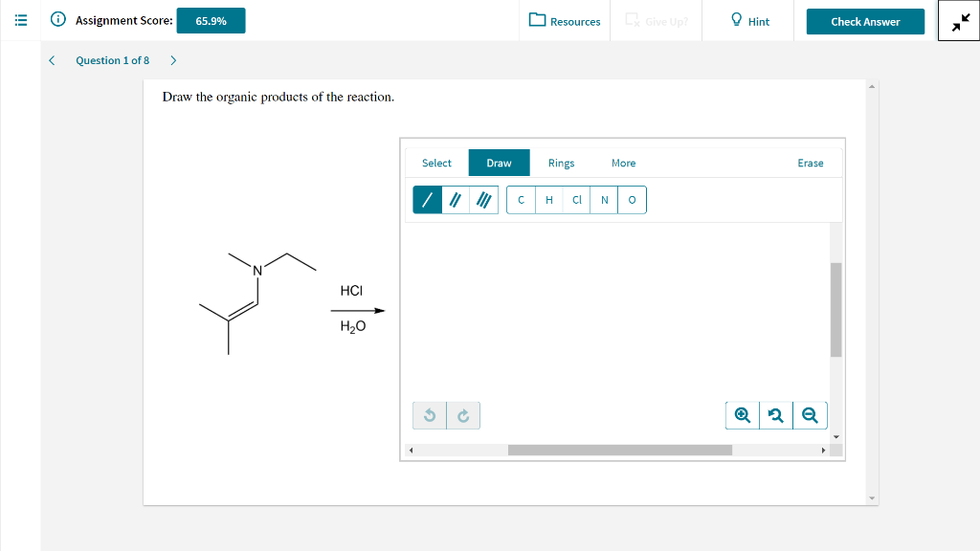Switch to the Select tab
The width and height of the screenshot is (980, 551).
436,163
